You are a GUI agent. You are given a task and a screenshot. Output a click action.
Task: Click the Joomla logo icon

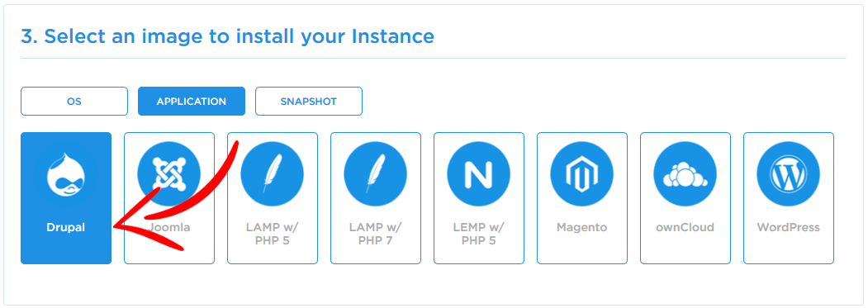click(x=168, y=173)
